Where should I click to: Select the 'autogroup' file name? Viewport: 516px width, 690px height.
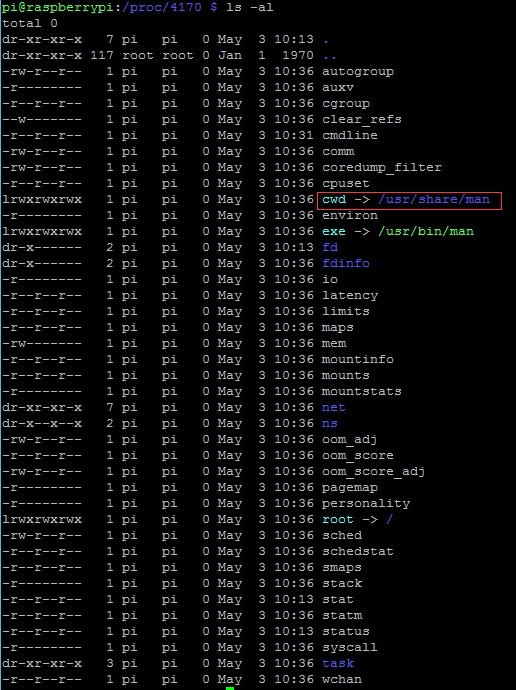pos(358,72)
